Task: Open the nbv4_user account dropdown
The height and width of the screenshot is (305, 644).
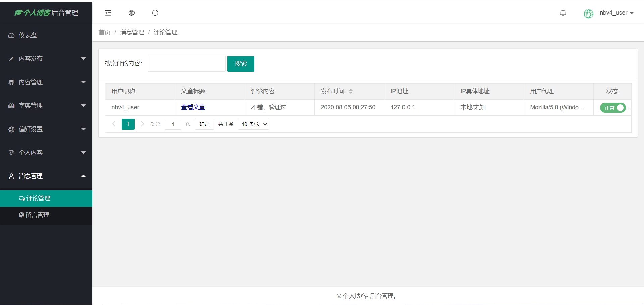Action: point(616,13)
